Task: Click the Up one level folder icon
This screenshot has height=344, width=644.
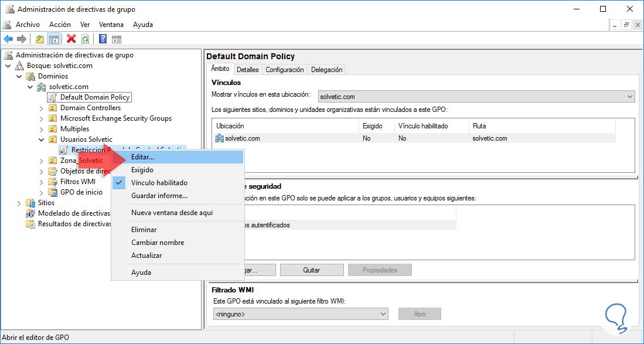Action: 39,39
